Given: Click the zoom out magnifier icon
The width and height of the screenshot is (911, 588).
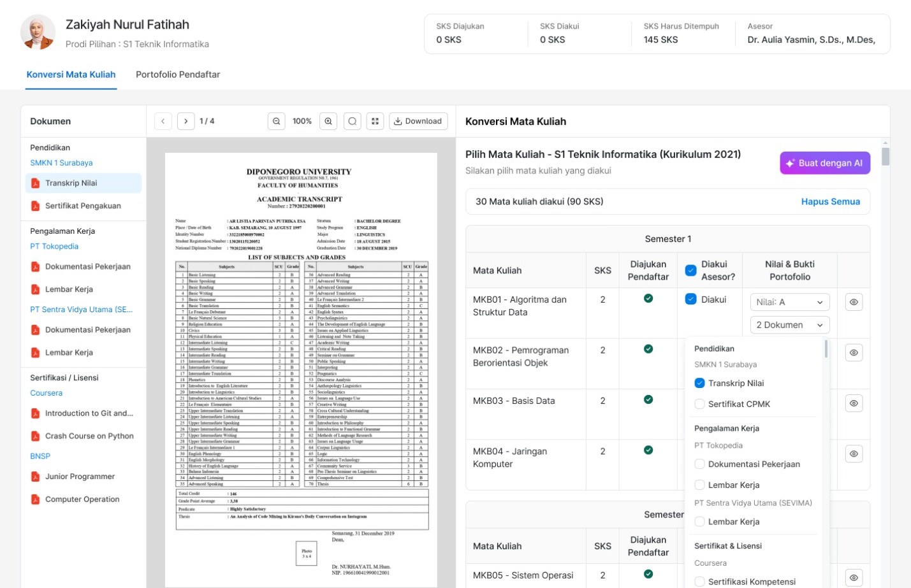Looking at the screenshot, I should (276, 121).
